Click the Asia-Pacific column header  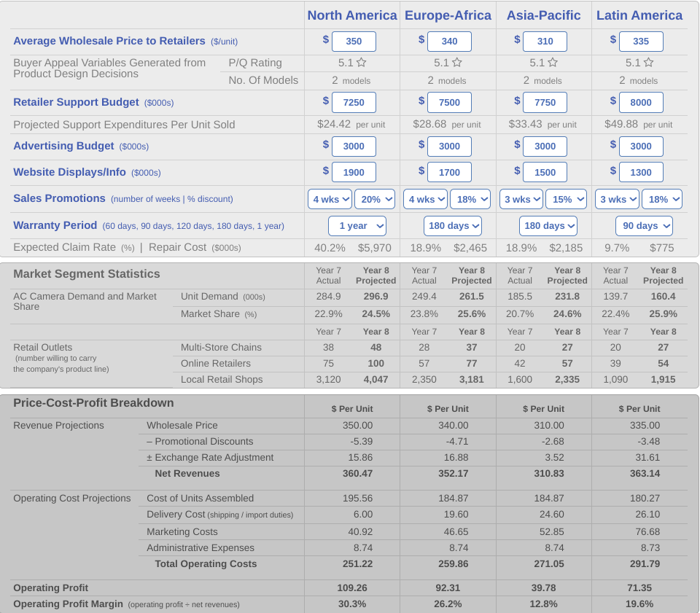click(544, 15)
